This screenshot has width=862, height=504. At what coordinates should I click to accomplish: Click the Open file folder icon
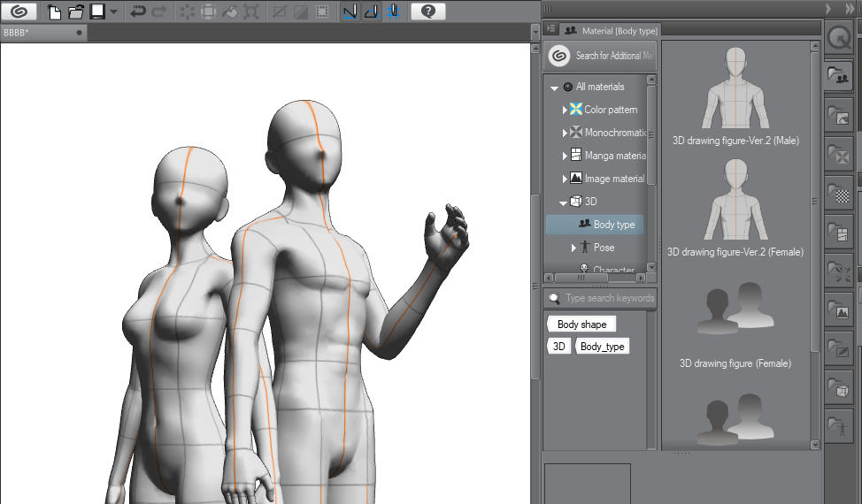pyautogui.click(x=75, y=11)
